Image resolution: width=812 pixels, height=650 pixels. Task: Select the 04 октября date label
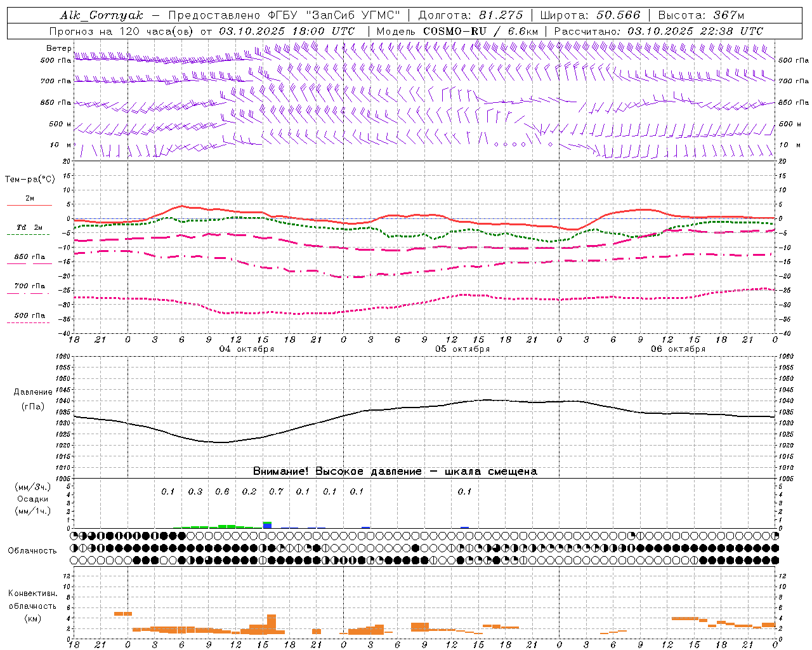pyautogui.click(x=247, y=349)
